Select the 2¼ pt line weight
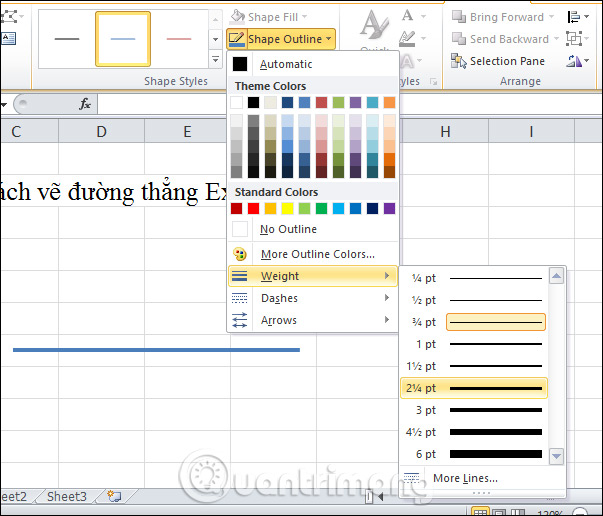Viewport: 603px width, 516px height. 474,388
